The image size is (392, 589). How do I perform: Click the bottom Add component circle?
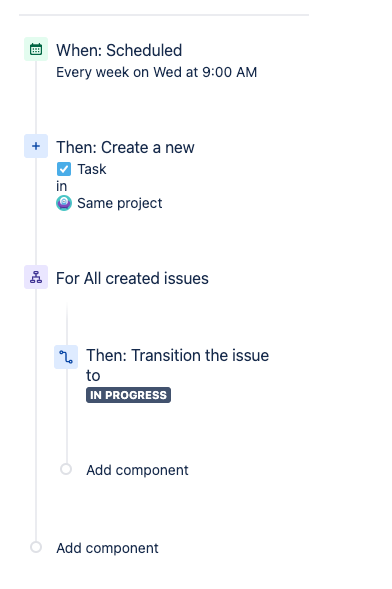(36, 547)
